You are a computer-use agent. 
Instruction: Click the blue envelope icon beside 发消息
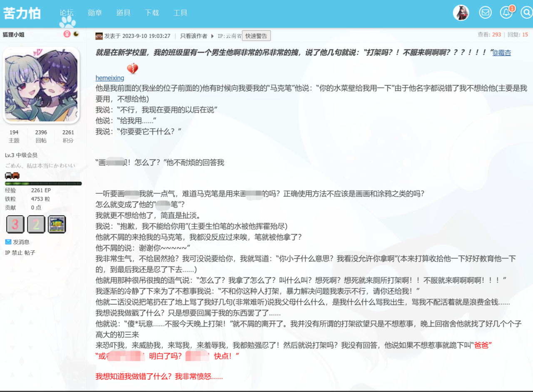(8, 242)
